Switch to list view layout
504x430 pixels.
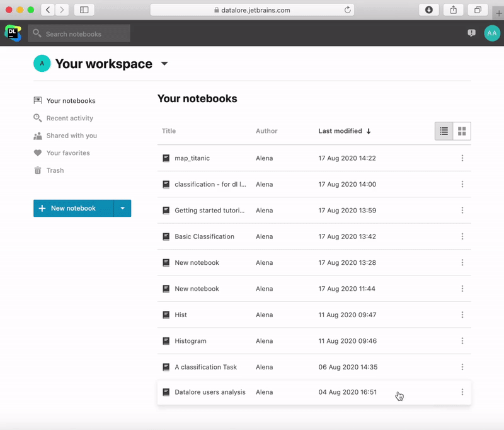[x=444, y=131]
